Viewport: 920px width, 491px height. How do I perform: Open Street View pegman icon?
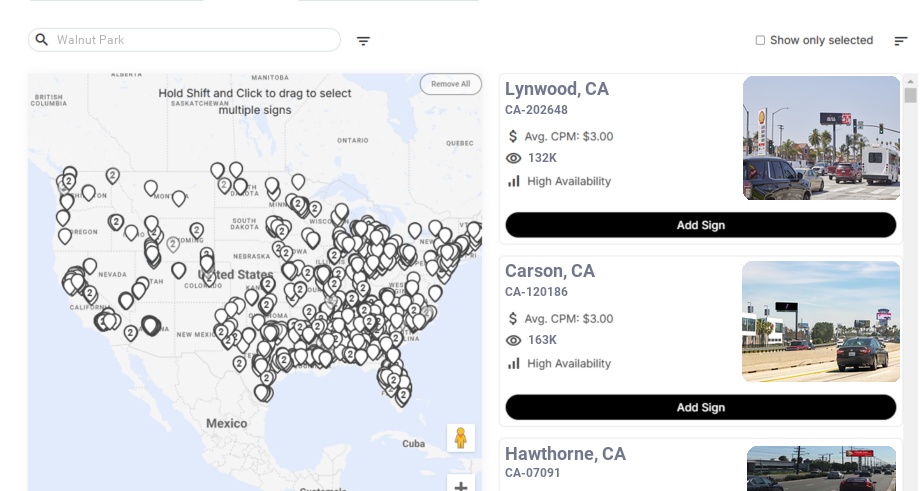click(x=460, y=438)
